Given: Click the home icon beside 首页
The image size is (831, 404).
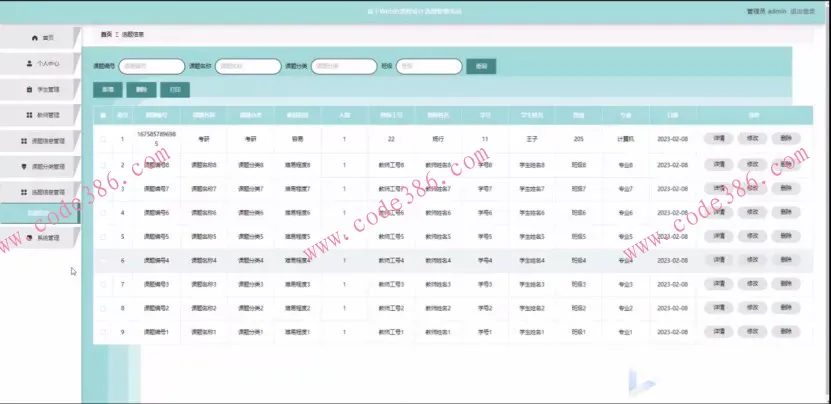Looking at the screenshot, I should point(35,38).
